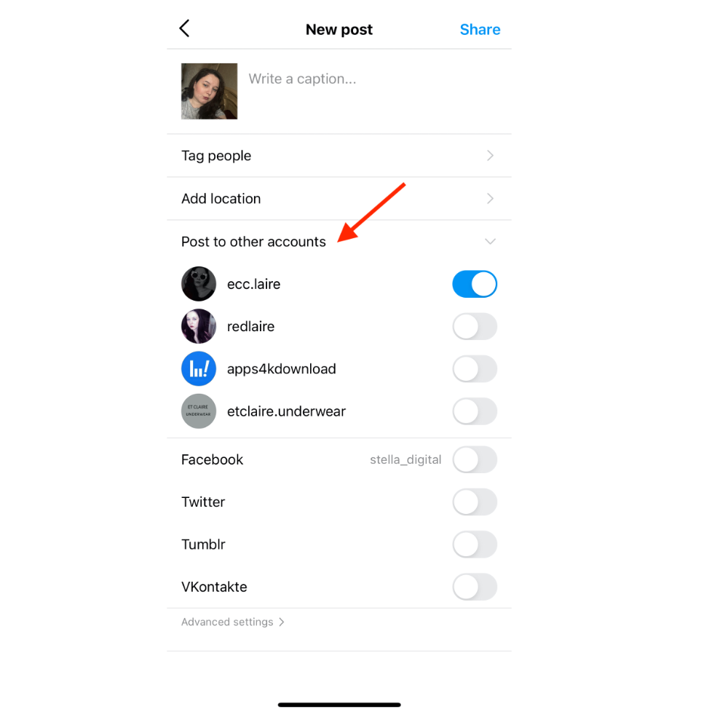Tap the redlaire profile avatar
This screenshot has width=728, height=728.
click(199, 326)
